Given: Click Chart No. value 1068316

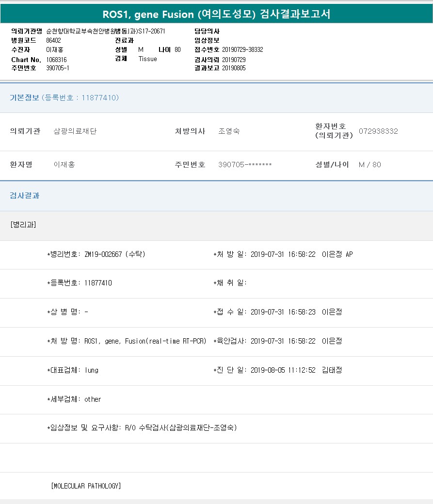Looking at the screenshot, I should [x=56, y=59].
